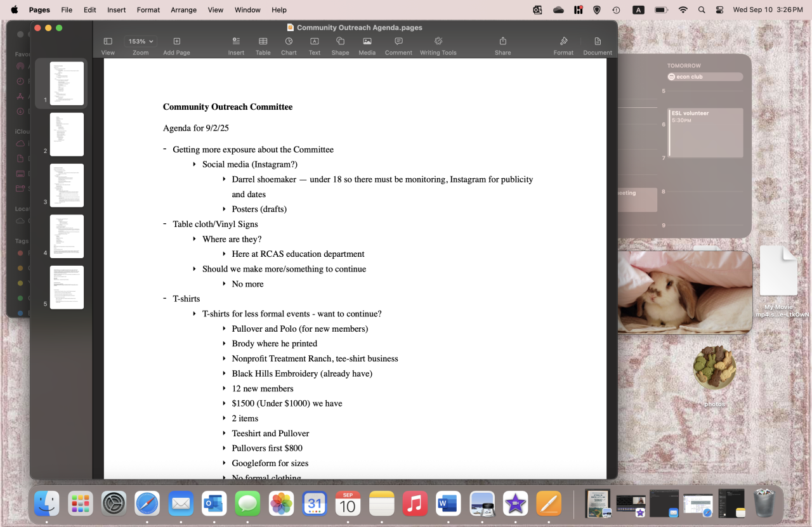Click the line 'Agenda for 9/2/25'

click(x=196, y=128)
